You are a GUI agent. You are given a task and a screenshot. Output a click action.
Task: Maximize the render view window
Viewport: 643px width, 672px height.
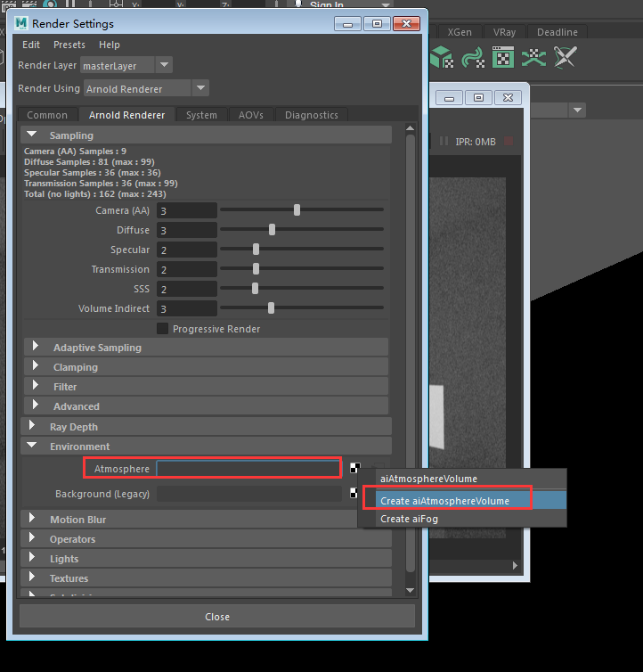click(x=478, y=98)
